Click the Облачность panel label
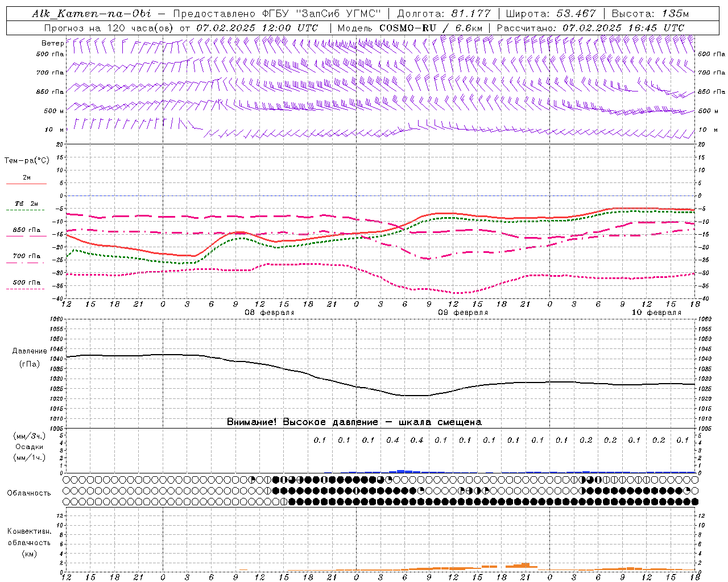The width and height of the screenshot is (728, 582). point(29,493)
